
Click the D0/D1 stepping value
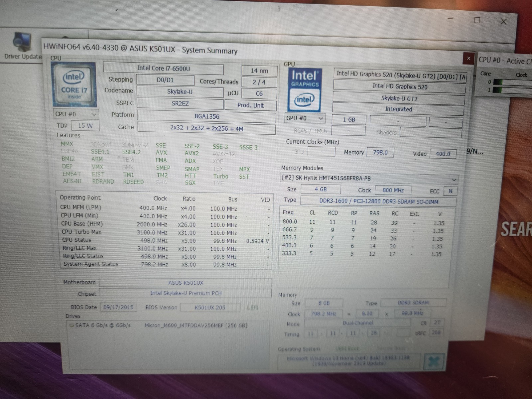click(165, 80)
